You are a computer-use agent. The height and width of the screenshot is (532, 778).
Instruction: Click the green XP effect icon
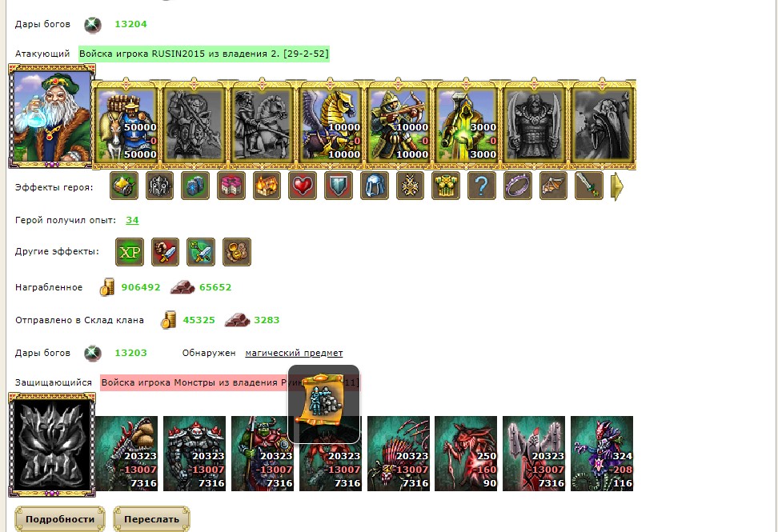[x=130, y=252]
